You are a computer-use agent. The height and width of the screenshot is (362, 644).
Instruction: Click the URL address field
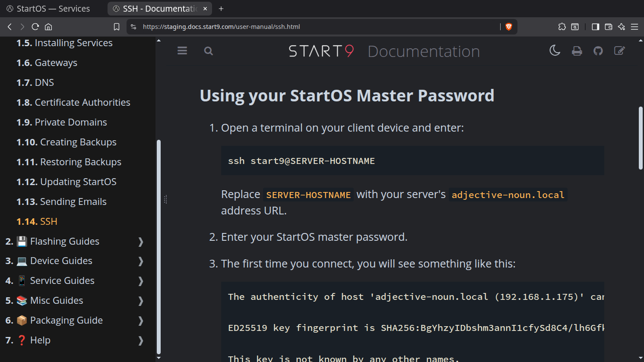pyautogui.click(x=320, y=27)
